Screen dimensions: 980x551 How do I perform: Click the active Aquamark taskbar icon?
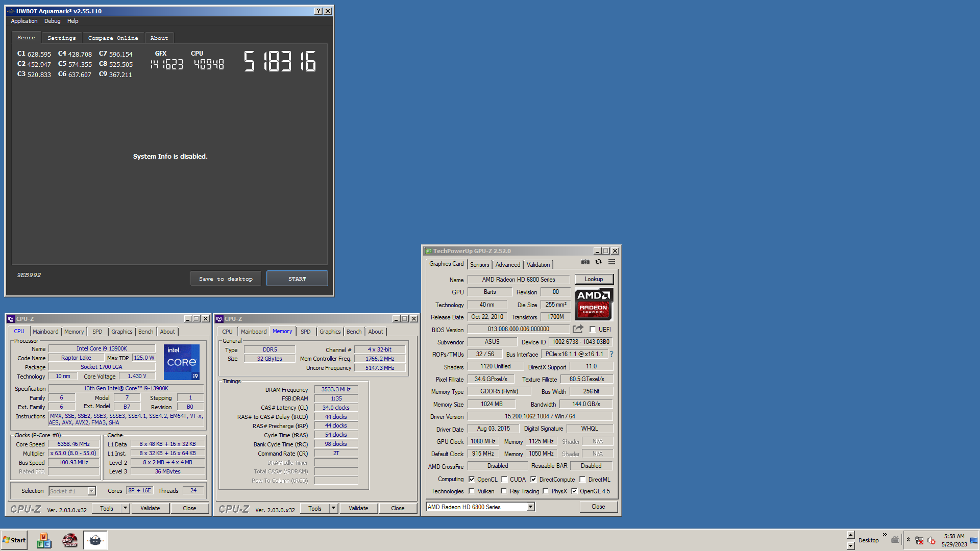click(x=95, y=540)
